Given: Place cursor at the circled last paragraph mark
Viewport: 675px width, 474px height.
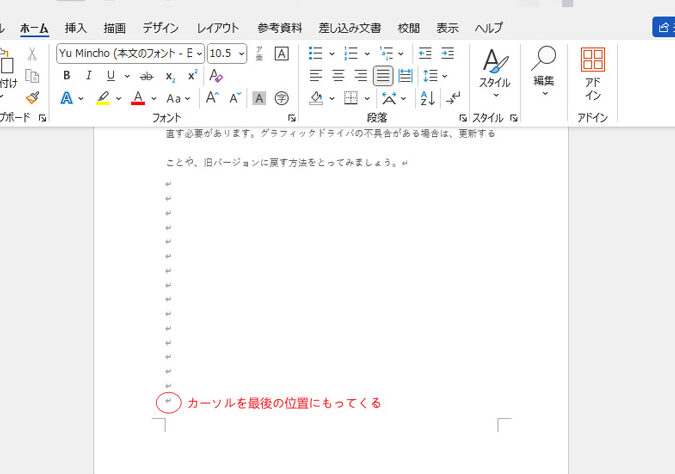Looking at the screenshot, I should coord(168,403).
